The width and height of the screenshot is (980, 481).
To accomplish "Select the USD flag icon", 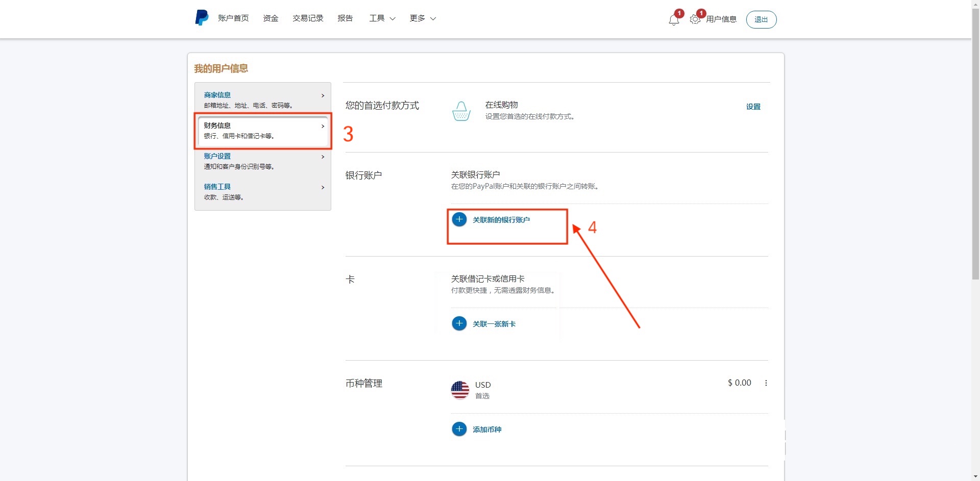I will (x=460, y=390).
